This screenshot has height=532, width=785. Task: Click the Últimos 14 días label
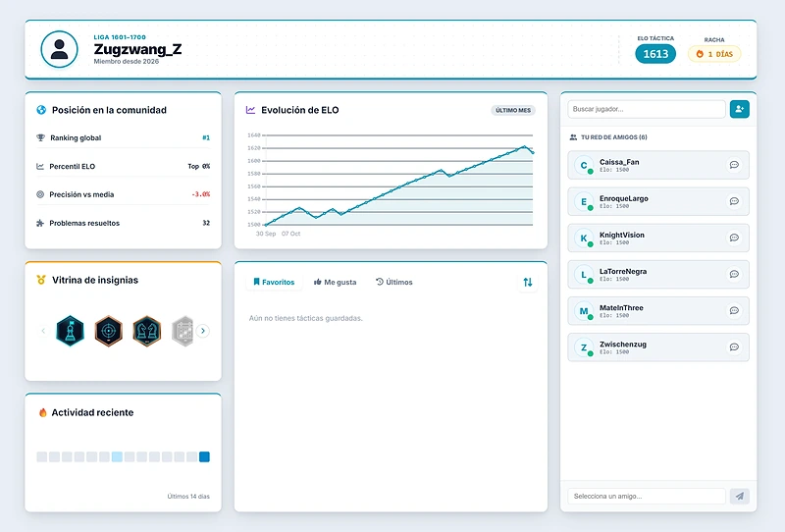188,496
